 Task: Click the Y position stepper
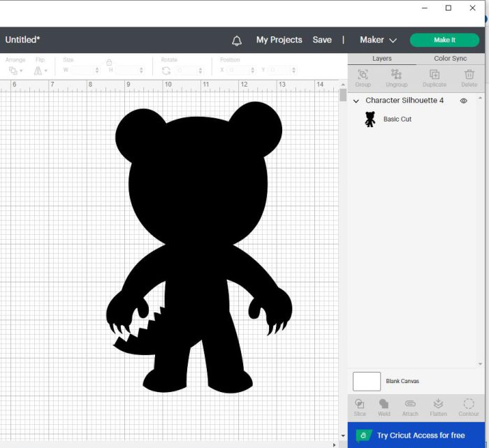click(293, 70)
